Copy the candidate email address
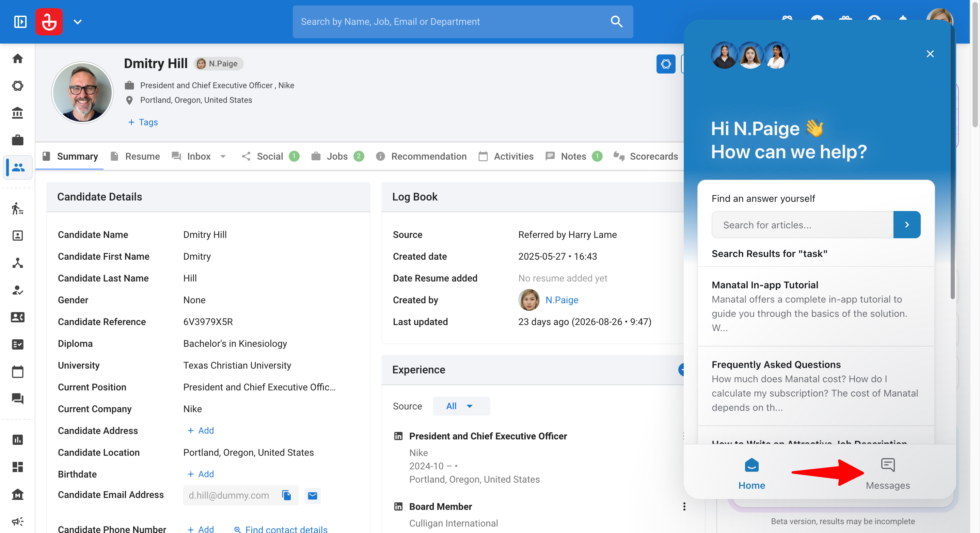 coord(286,495)
